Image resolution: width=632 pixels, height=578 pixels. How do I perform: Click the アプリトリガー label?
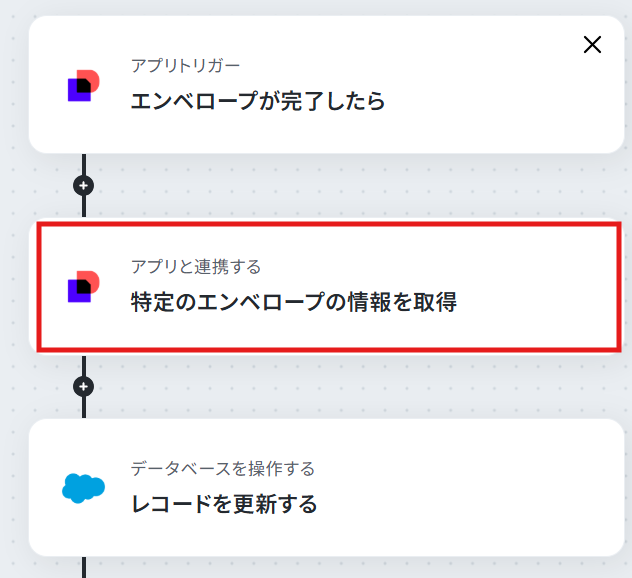click(x=185, y=66)
